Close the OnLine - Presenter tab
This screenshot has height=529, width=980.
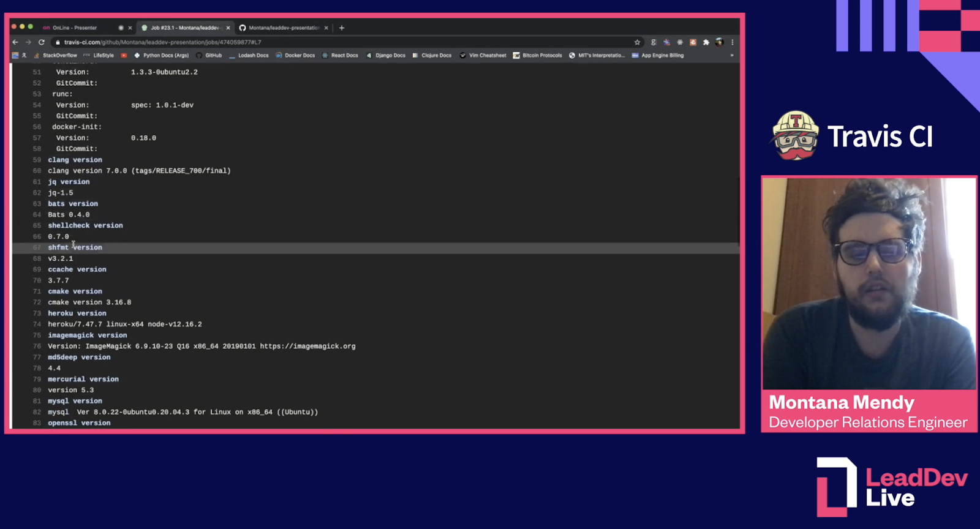[x=130, y=28]
